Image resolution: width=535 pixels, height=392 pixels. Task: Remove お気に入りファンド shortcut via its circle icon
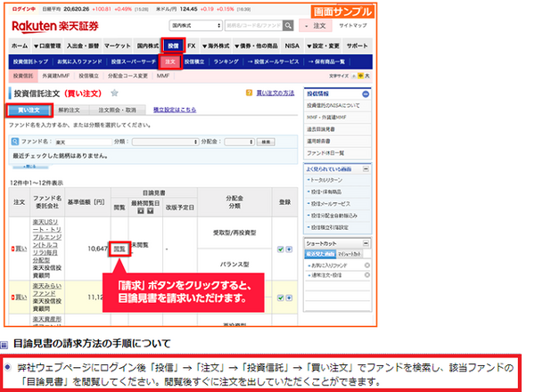tap(367, 265)
